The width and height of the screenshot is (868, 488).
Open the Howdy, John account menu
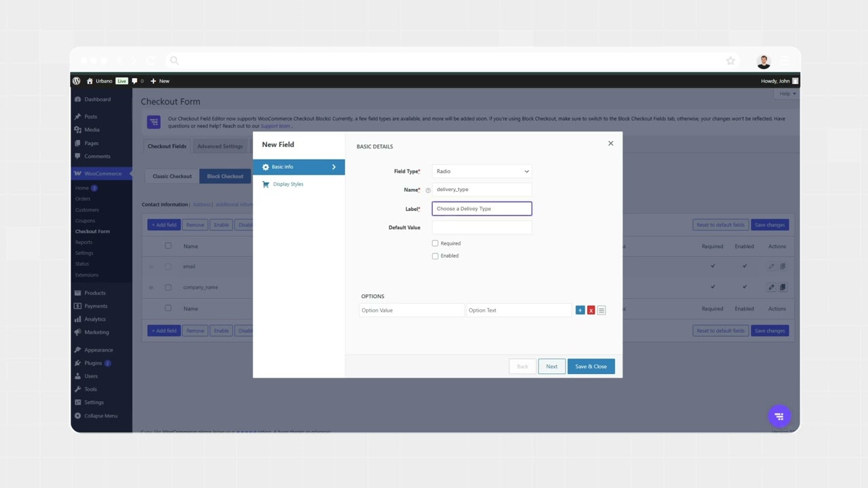779,81
